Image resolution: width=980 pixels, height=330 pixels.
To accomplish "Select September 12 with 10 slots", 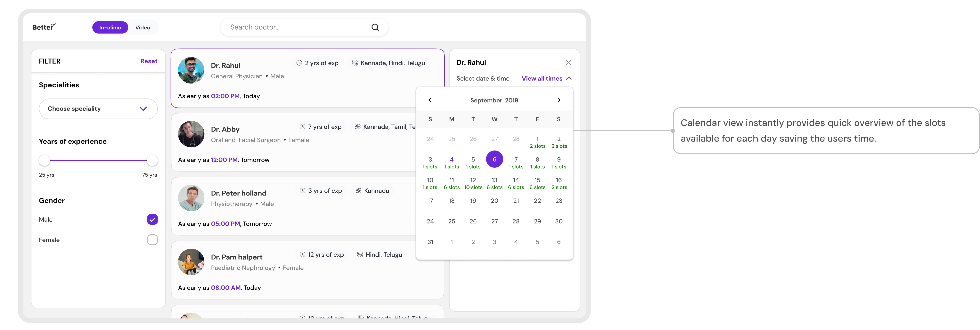I will pos(473,183).
